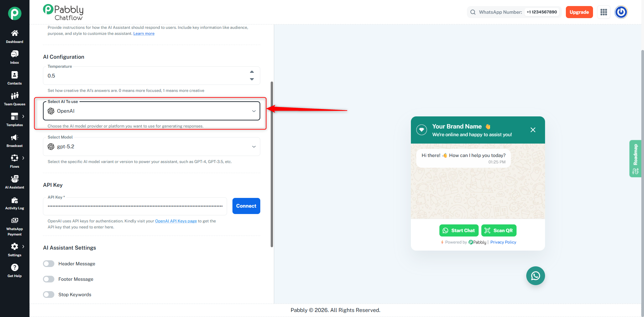This screenshot has height=317, width=644.
Task: Open the Select AI To use dropdown
Action: pos(152,111)
